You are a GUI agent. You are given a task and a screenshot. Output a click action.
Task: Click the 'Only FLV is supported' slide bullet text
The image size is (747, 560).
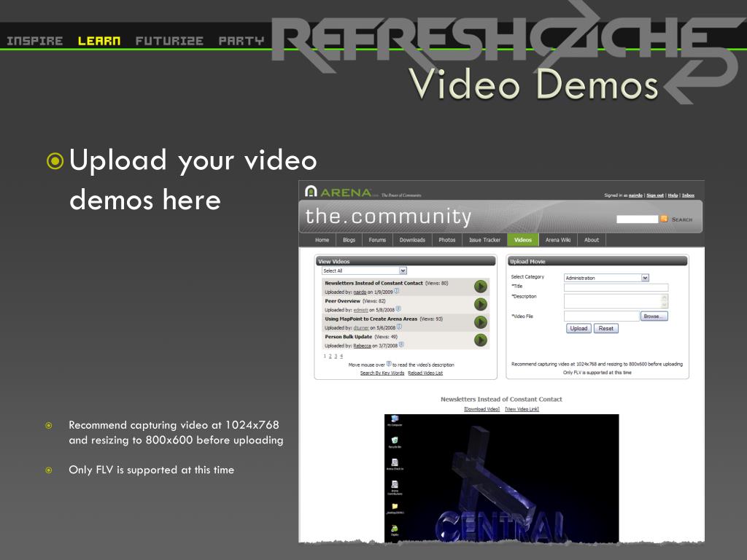(x=152, y=470)
